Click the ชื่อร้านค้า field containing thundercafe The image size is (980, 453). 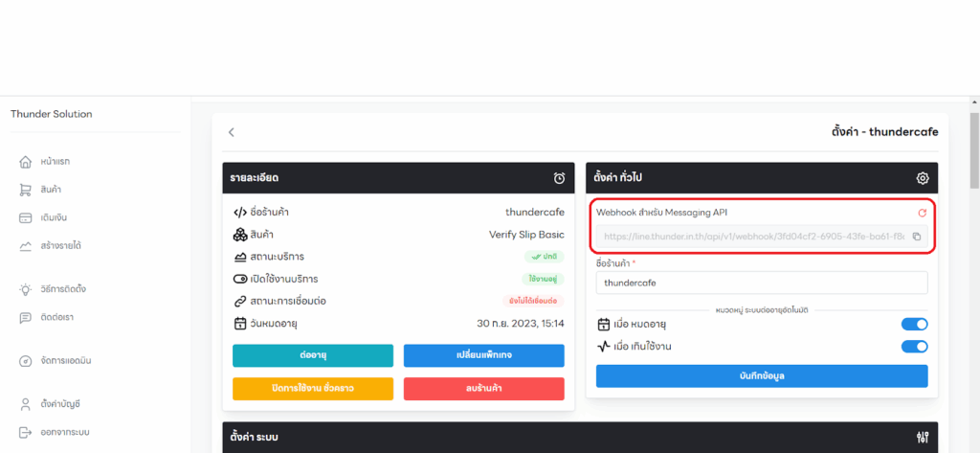[761, 283]
